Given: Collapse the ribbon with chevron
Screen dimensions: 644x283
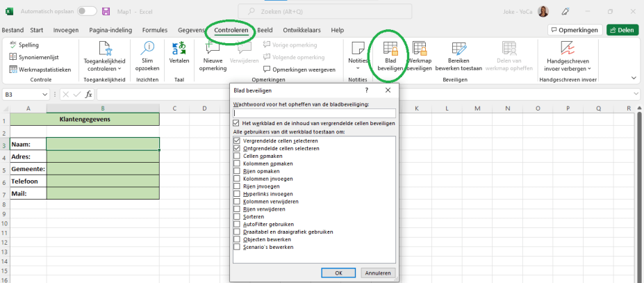Looking at the screenshot, I should click(x=634, y=78).
